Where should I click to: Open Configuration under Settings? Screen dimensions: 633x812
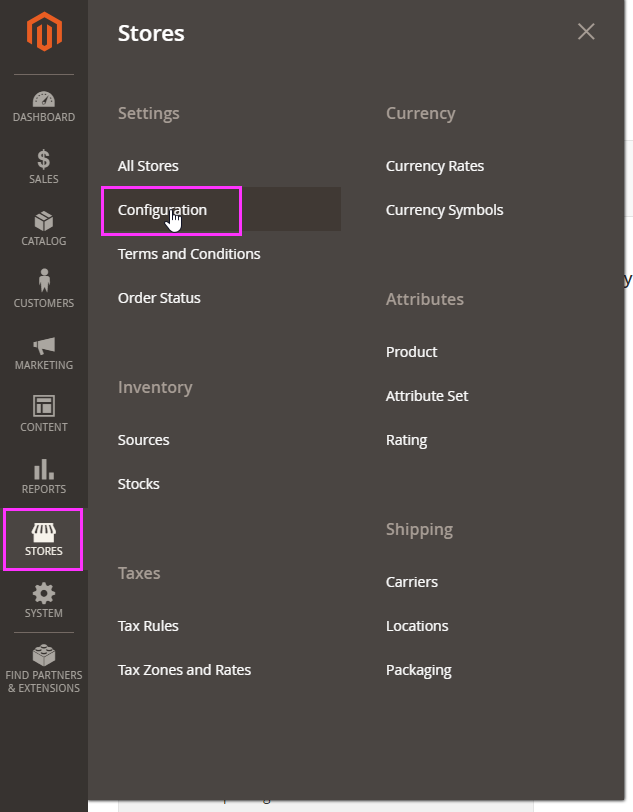(162, 210)
